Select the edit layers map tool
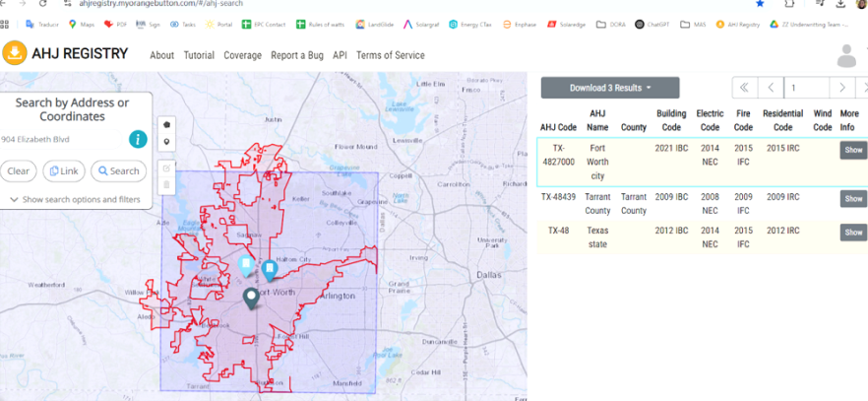Viewport: 868px width, 401px height. coord(166,168)
